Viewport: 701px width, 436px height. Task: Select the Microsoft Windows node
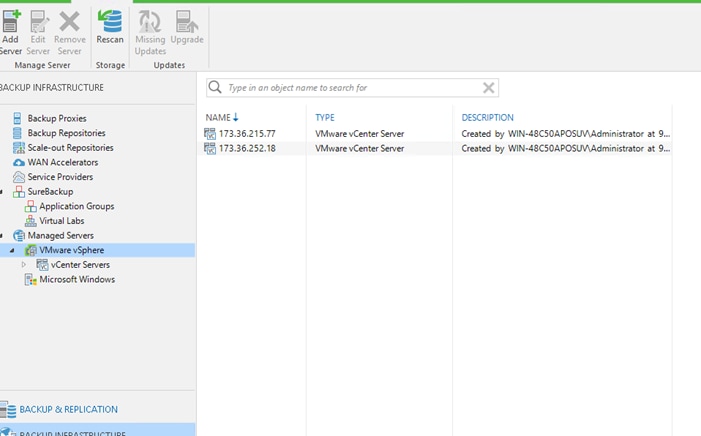tap(77, 279)
